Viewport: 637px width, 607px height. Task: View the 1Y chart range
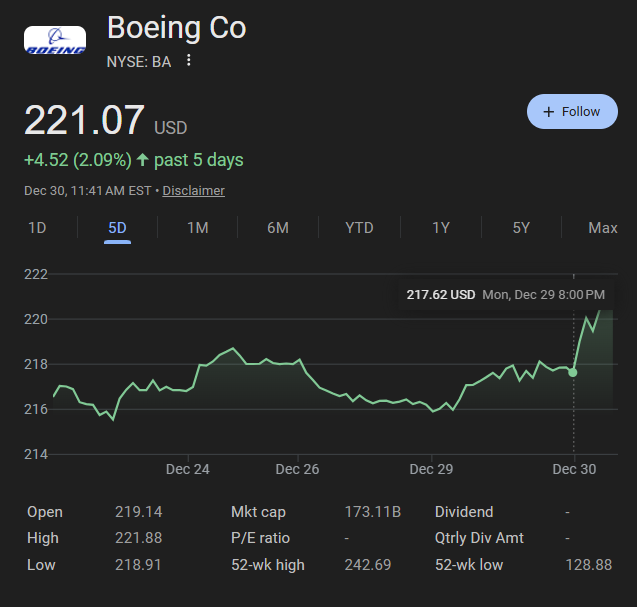[441, 228]
